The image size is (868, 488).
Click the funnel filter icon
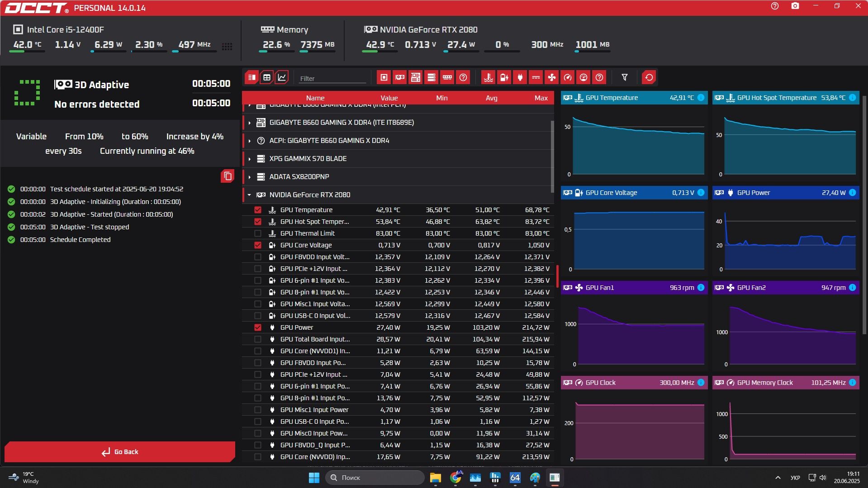(625, 77)
